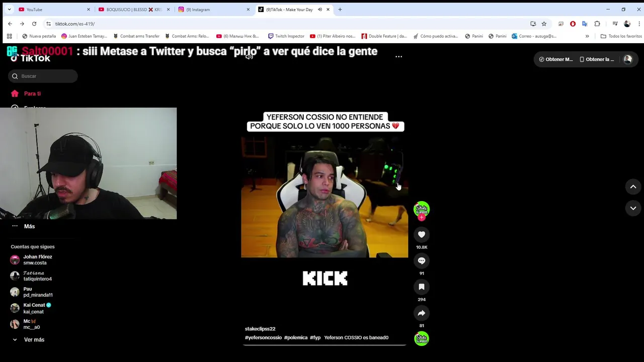Focus the Buscar search field

pos(43,76)
